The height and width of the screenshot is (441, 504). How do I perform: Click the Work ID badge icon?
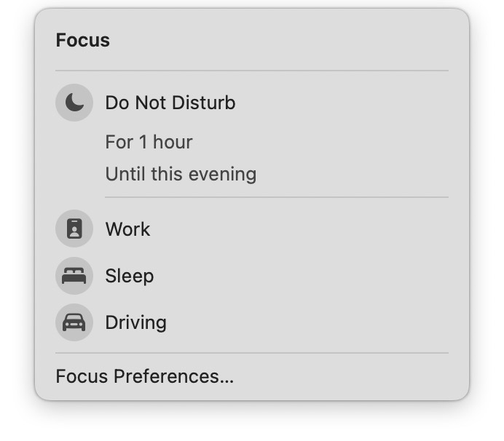click(x=74, y=229)
